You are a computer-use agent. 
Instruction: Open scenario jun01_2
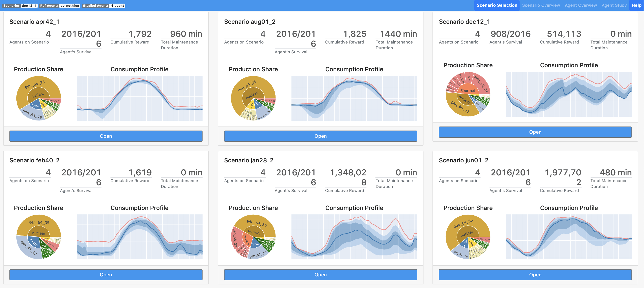pyautogui.click(x=535, y=275)
